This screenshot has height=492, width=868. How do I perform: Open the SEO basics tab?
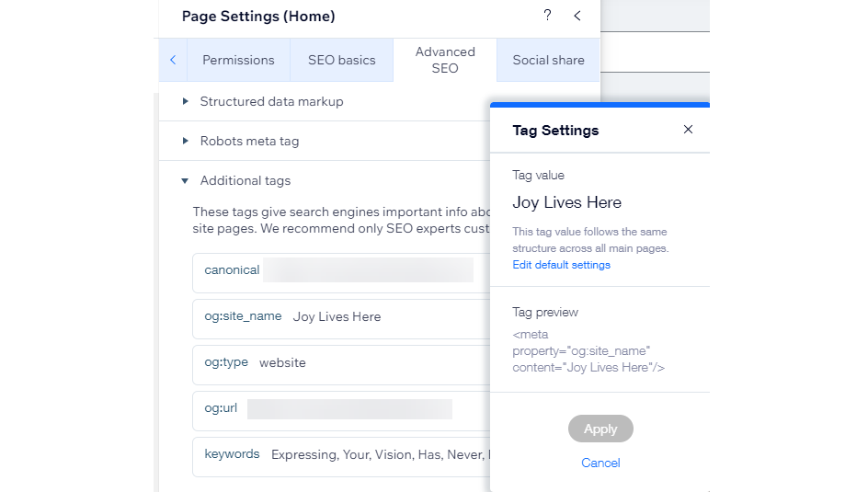click(x=341, y=60)
